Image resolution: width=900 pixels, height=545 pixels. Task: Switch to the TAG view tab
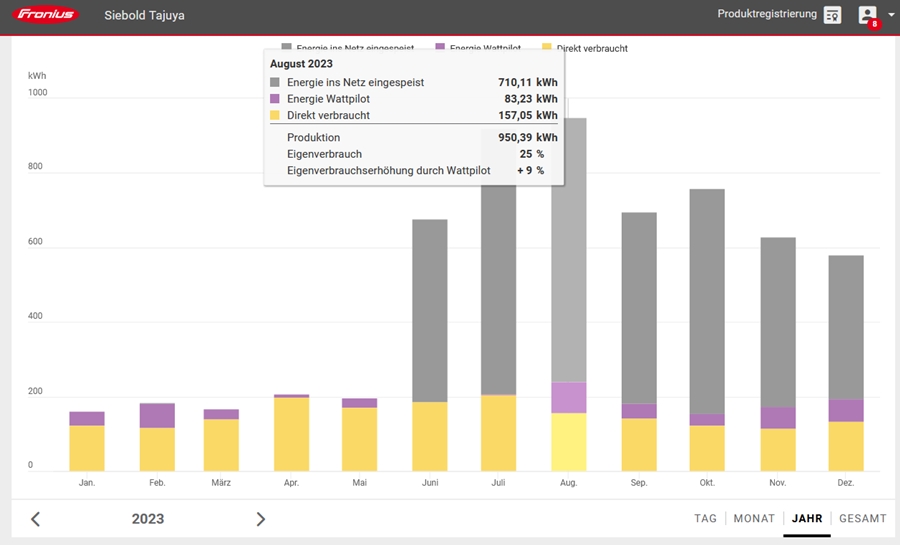tap(706, 519)
